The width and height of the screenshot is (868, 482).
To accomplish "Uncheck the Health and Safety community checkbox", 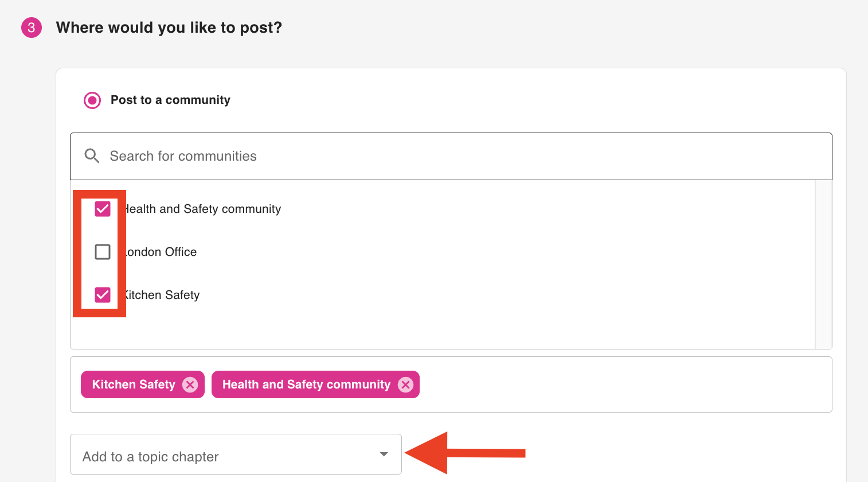I will tap(103, 209).
